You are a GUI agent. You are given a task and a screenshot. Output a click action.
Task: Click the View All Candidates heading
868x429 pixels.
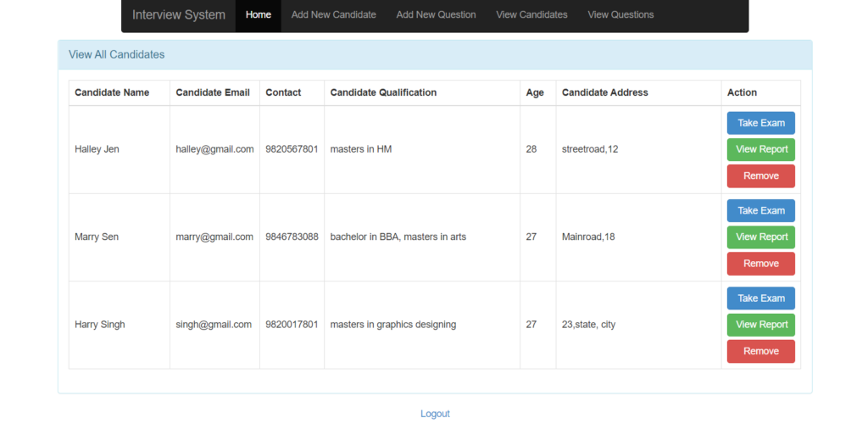click(x=116, y=55)
